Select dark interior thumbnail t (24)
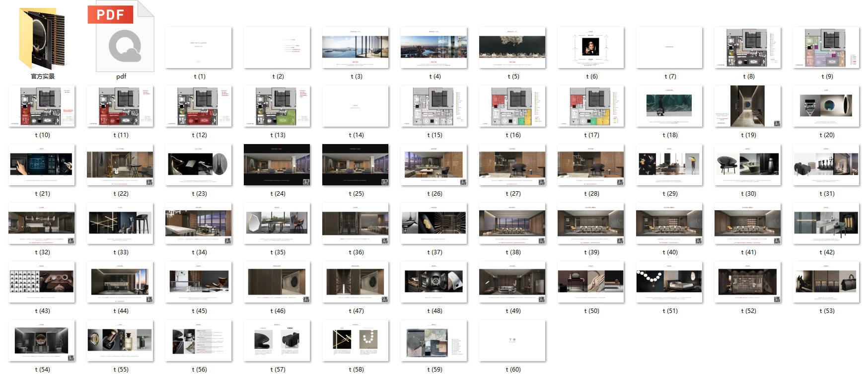The width and height of the screenshot is (868, 382). (x=277, y=165)
